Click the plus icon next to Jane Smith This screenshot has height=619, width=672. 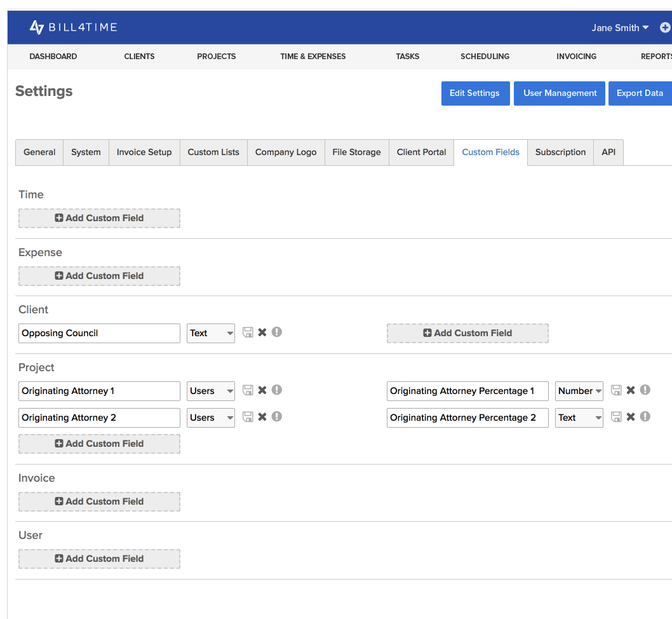[x=665, y=27]
